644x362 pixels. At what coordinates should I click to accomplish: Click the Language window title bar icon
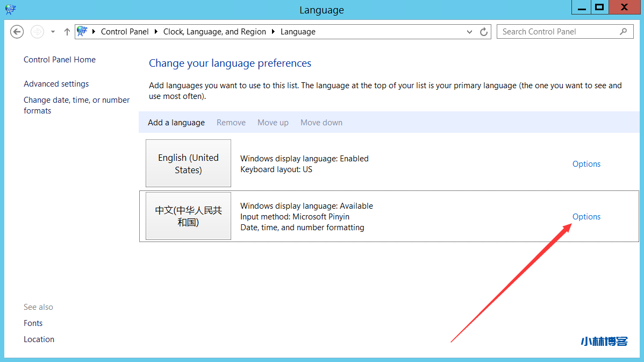tap(10, 9)
